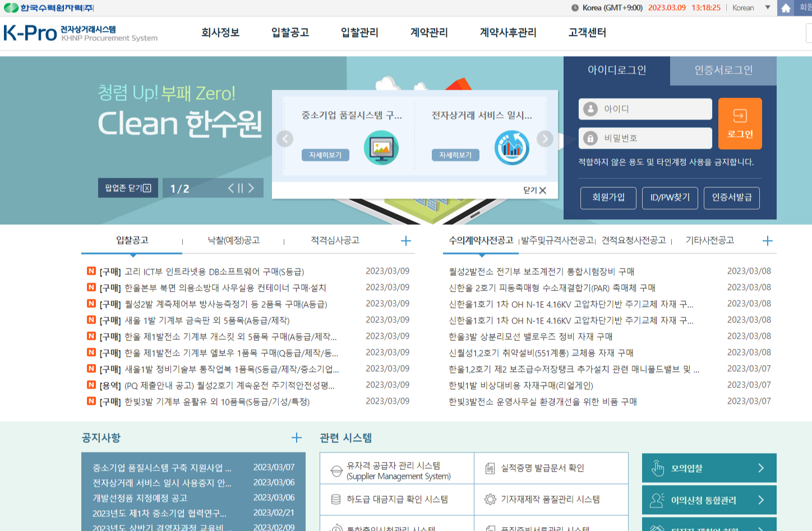Show previous banner slide arrow
812x531 pixels.
231,188
